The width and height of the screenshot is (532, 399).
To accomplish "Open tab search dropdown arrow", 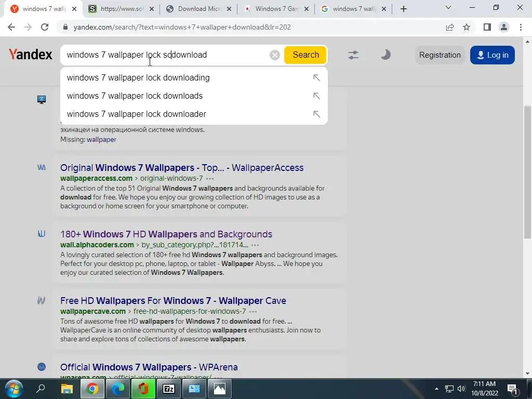I will [x=448, y=7].
